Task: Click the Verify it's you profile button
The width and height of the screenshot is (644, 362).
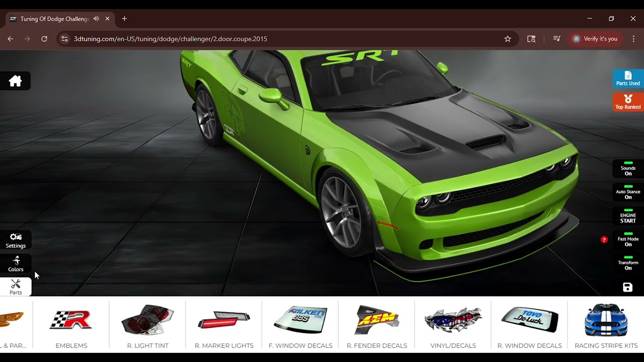Action: pyautogui.click(x=595, y=39)
